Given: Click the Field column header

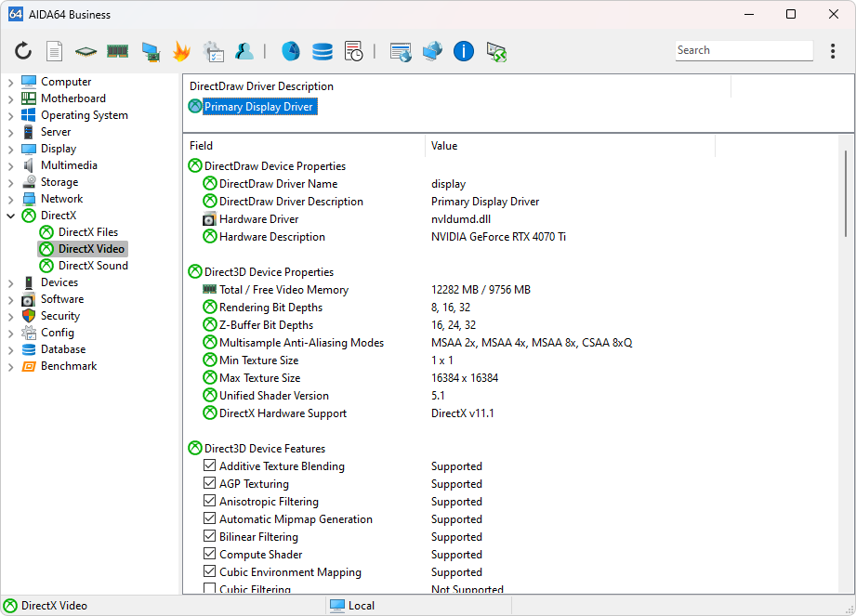Looking at the screenshot, I should [x=202, y=146].
